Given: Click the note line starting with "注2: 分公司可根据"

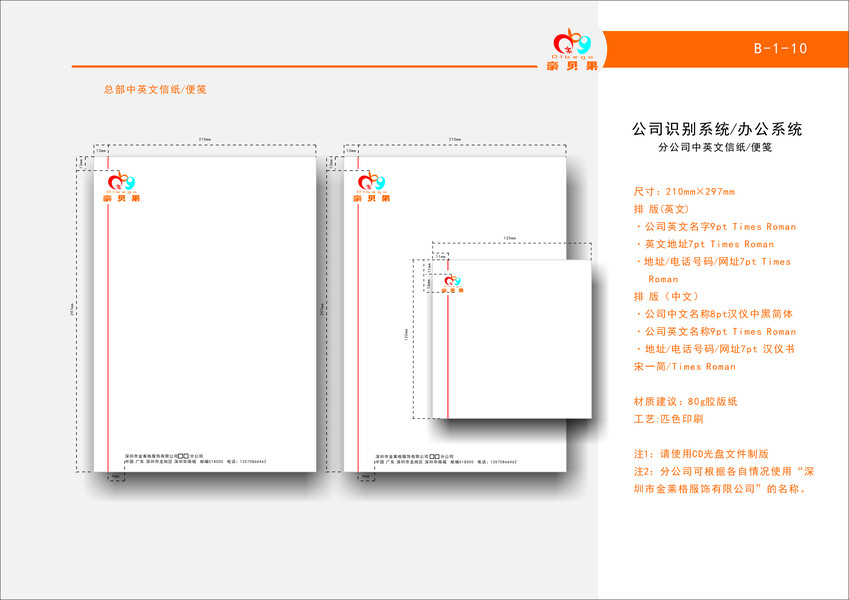Looking at the screenshot, I should pos(724,471).
